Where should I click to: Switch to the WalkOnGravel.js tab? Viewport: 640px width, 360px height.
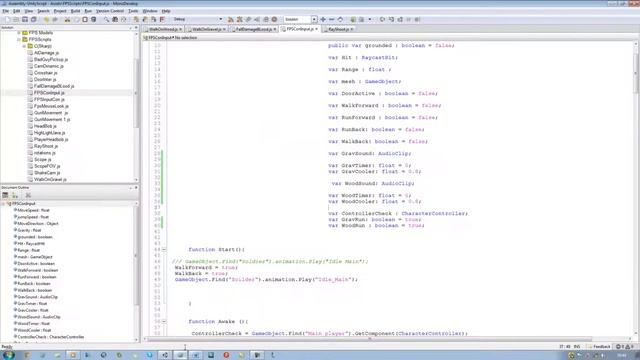coord(207,29)
